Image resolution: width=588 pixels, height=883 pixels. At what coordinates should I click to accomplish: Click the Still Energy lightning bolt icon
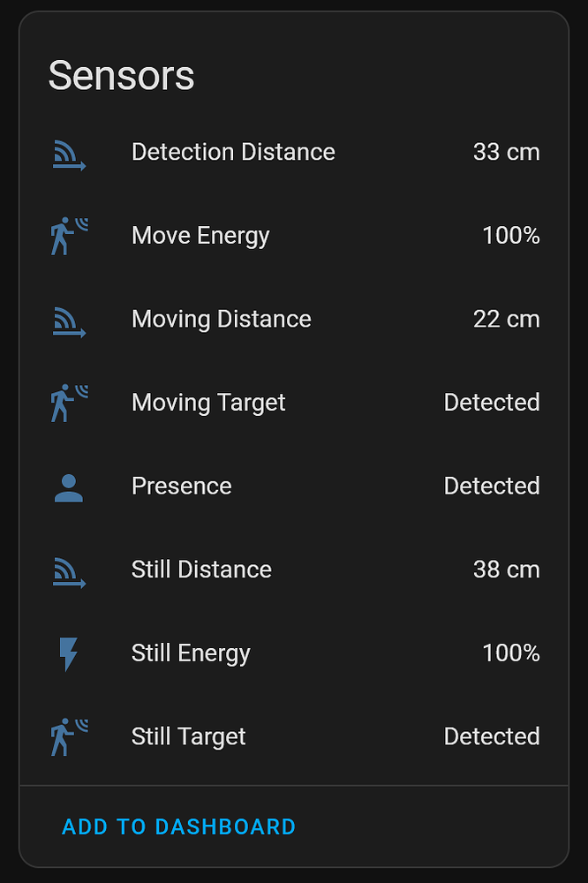[68, 654]
